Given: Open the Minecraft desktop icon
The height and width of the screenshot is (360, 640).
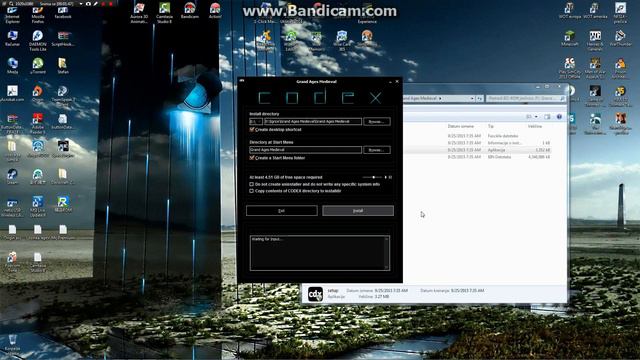Looking at the screenshot, I should [569, 38].
